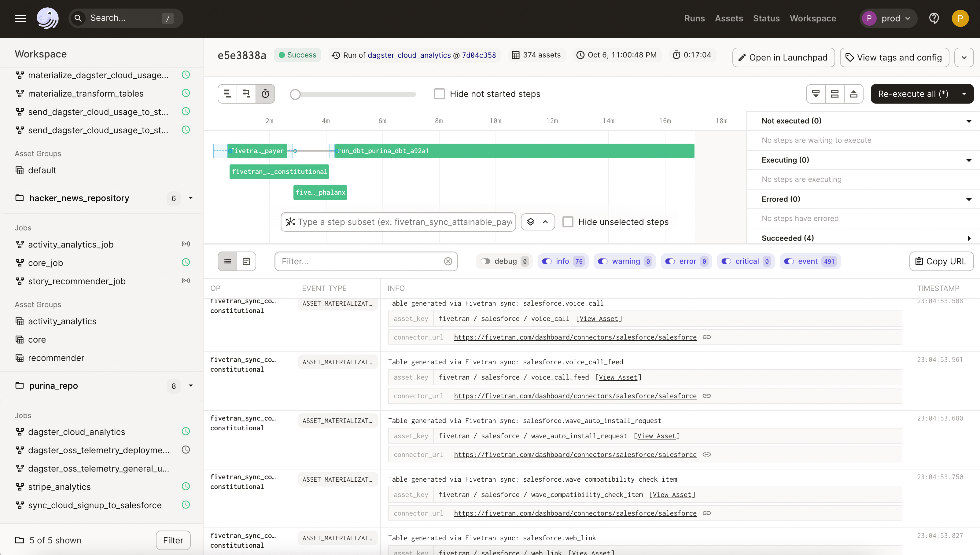The image size is (980, 555).
Task: Collapse hacker_news_repository group
Action: click(190, 198)
